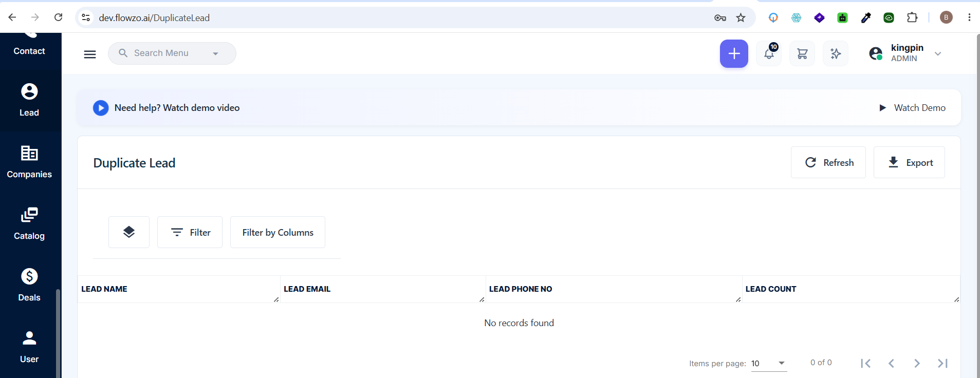Reload the page in browser
The image size is (980, 378).
point(59,17)
